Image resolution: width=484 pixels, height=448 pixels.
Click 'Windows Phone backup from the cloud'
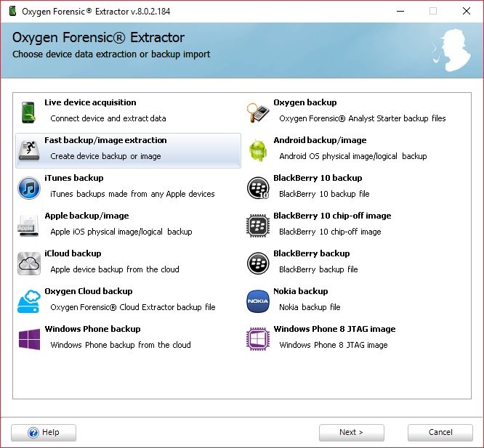tap(121, 345)
